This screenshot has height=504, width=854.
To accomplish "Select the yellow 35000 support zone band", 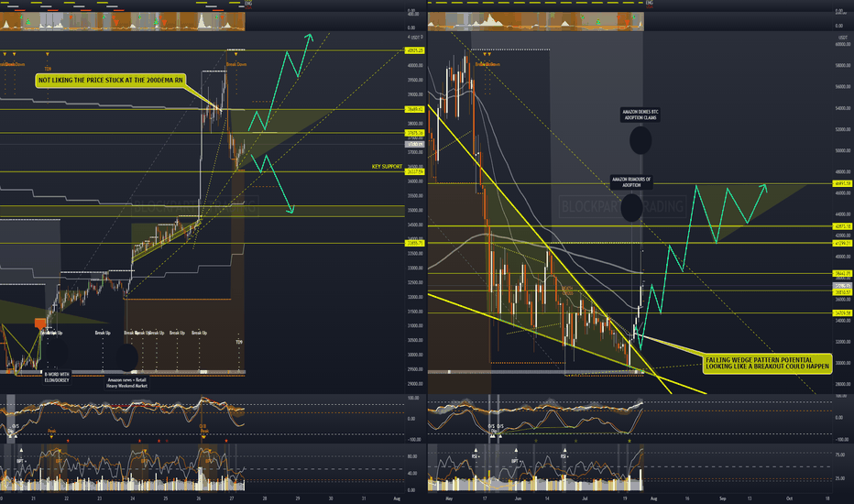I will click(203, 211).
